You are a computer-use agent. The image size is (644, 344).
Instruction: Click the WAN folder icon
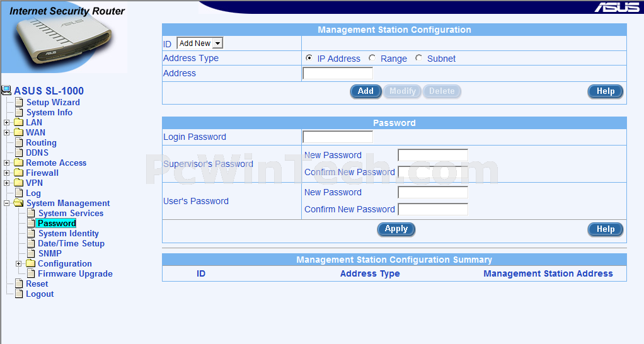click(x=19, y=132)
